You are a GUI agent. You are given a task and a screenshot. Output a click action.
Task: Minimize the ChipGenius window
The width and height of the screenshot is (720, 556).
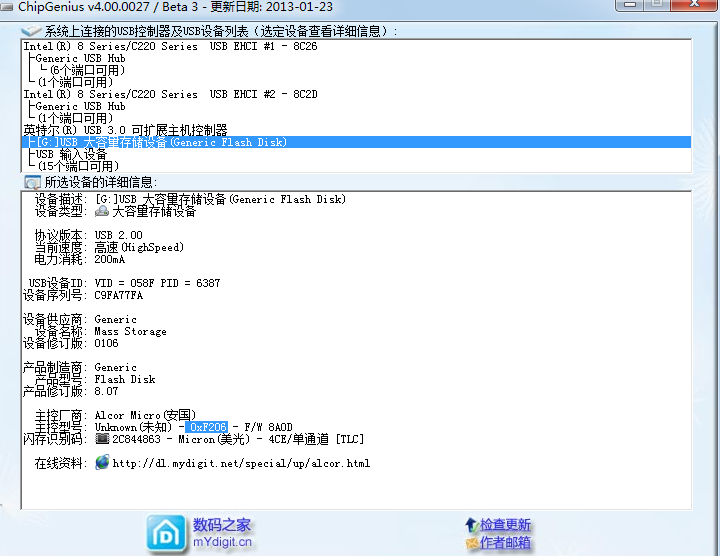630,4
